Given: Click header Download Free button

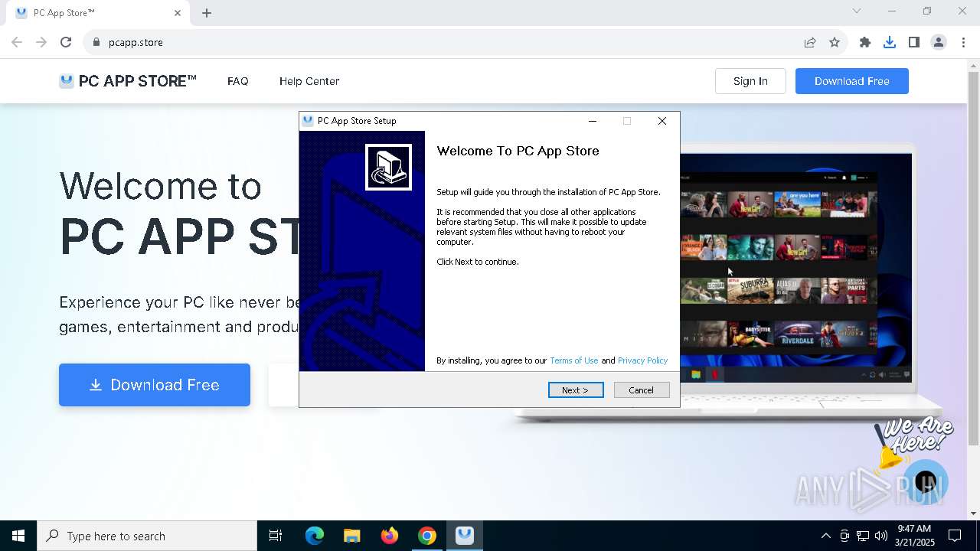Looking at the screenshot, I should (852, 81).
